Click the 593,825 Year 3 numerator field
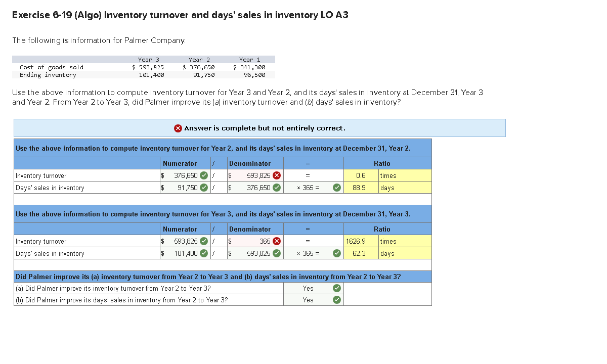 [x=187, y=242]
